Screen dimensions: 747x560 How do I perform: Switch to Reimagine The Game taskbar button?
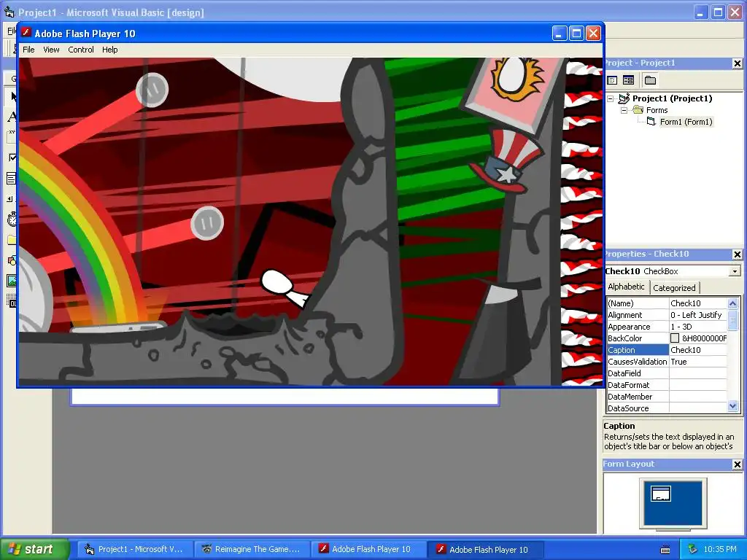click(x=252, y=549)
